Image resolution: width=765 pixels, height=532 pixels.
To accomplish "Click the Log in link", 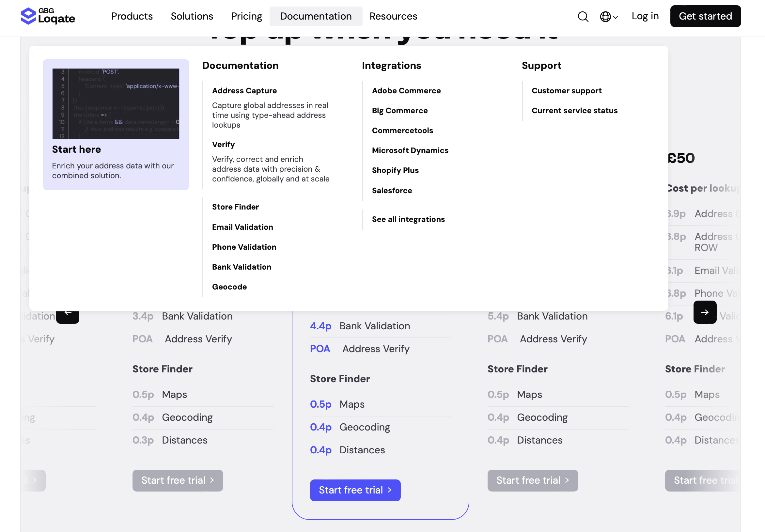I will pos(645,16).
